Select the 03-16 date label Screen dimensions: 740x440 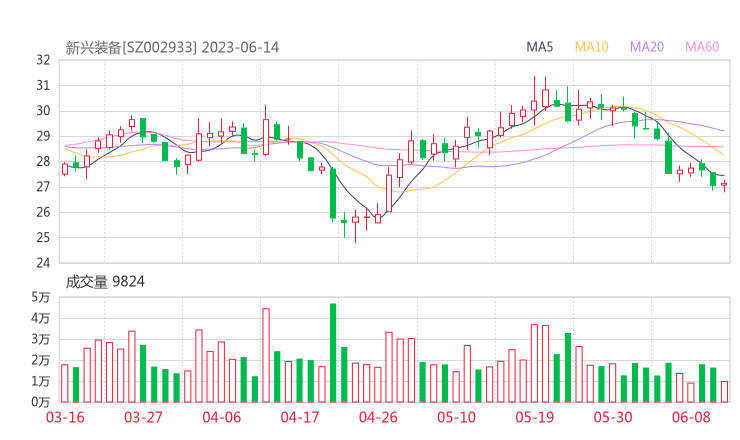[65, 417]
